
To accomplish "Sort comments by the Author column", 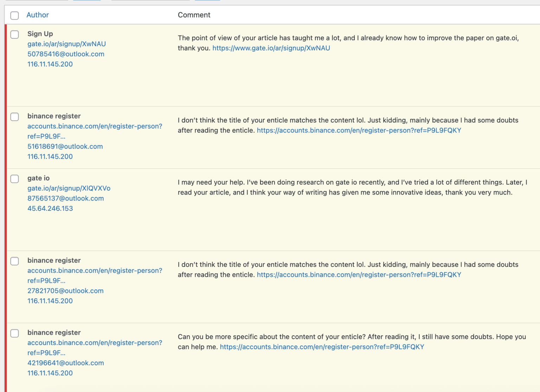I will (37, 15).
